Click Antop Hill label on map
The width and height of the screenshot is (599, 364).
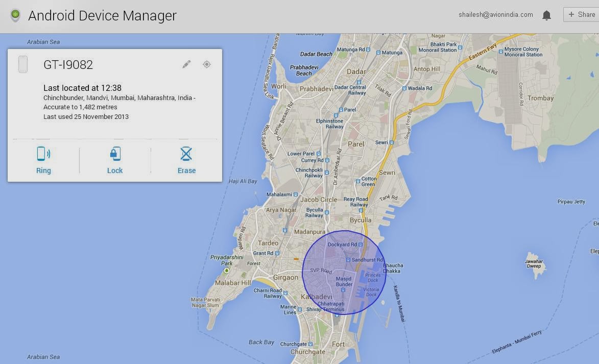click(427, 69)
